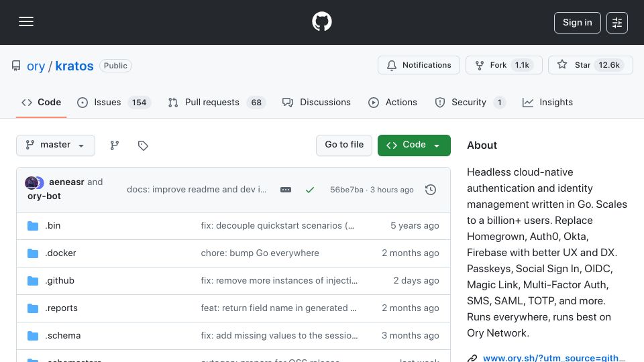
Task: Open the .docker folder
Action: (x=61, y=253)
